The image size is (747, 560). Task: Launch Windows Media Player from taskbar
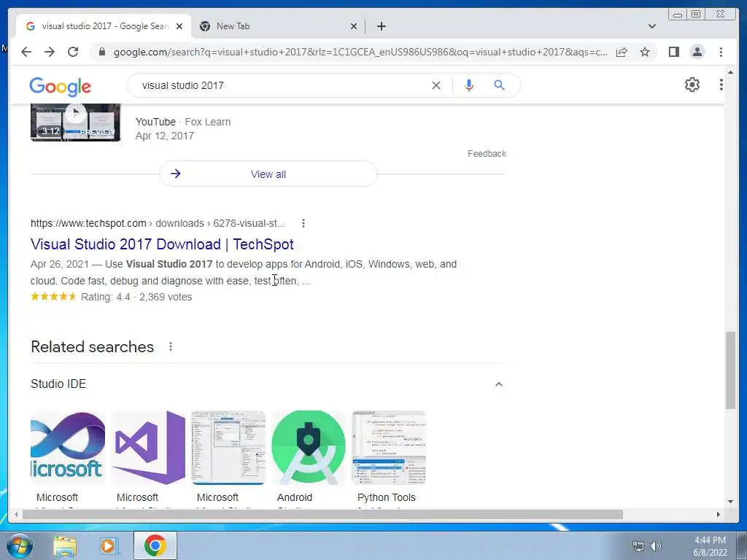click(109, 546)
